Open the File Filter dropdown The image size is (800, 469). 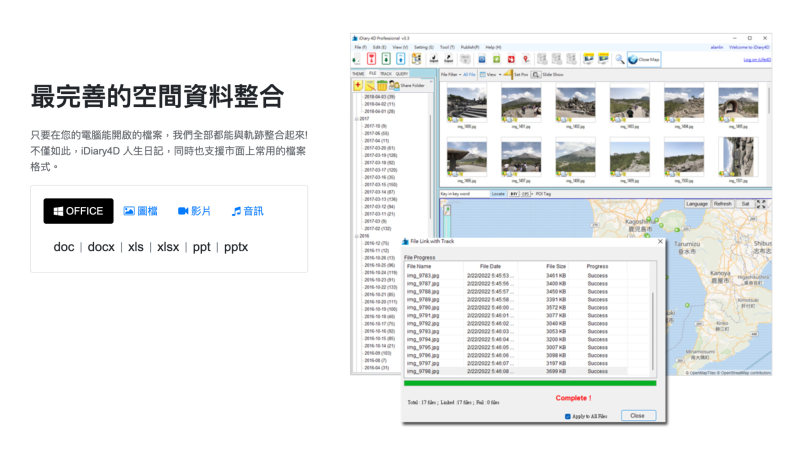point(451,75)
